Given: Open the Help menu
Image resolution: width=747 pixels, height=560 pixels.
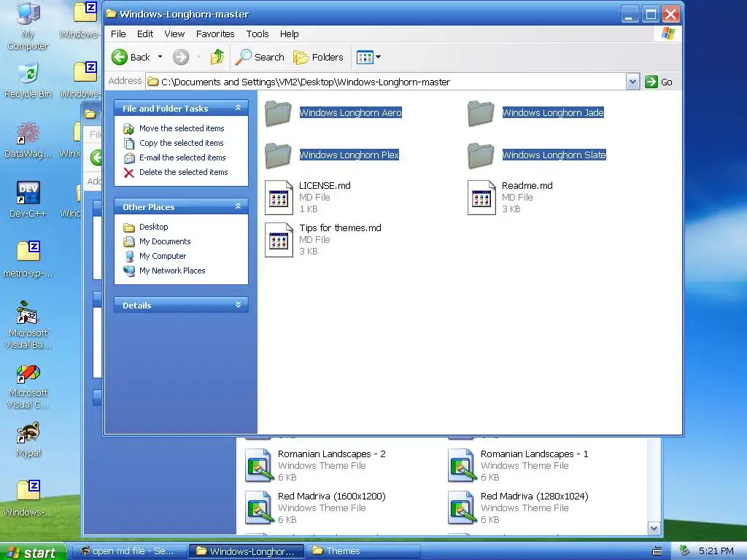Looking at the screenshot, I should [289, 34].
